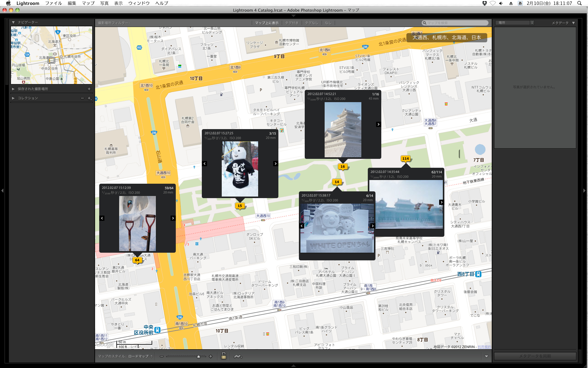
Task: Click the magnifier icon in マップを検索 field
Action: [424, 22]
